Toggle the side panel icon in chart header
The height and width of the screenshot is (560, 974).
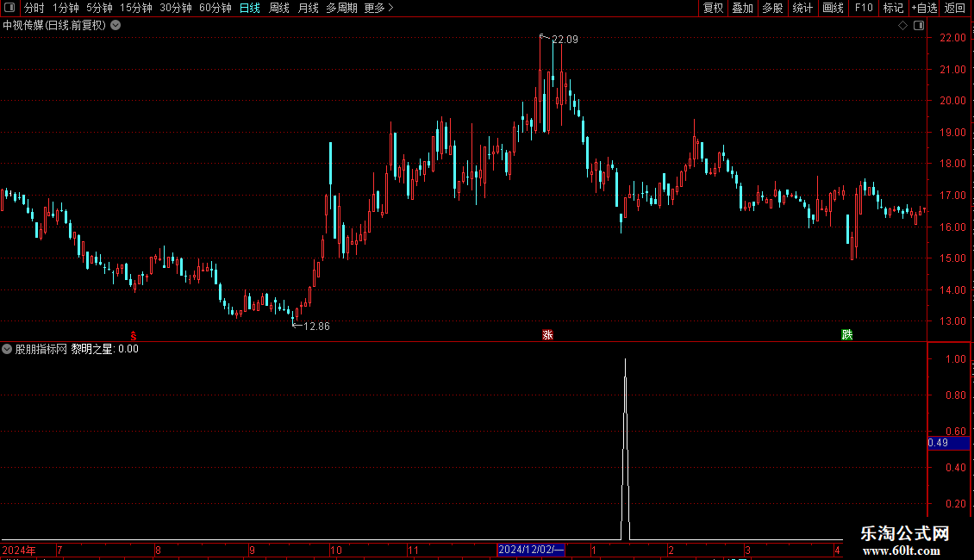[919, 26]
